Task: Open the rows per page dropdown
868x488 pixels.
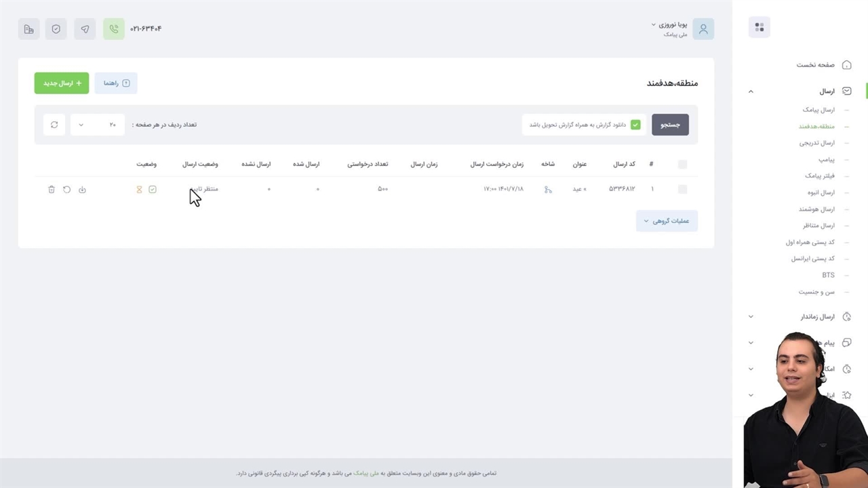Action: point(98,125)
